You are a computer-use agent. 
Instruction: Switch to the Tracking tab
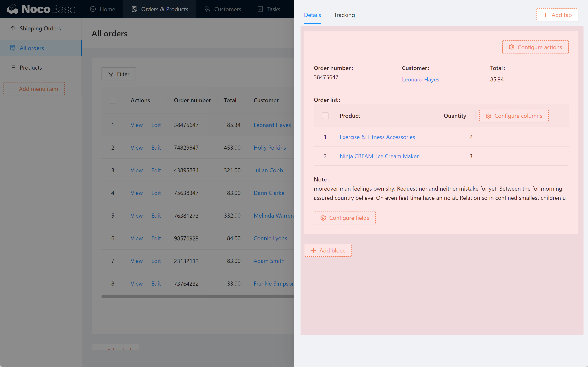click(x=344, y=15)
